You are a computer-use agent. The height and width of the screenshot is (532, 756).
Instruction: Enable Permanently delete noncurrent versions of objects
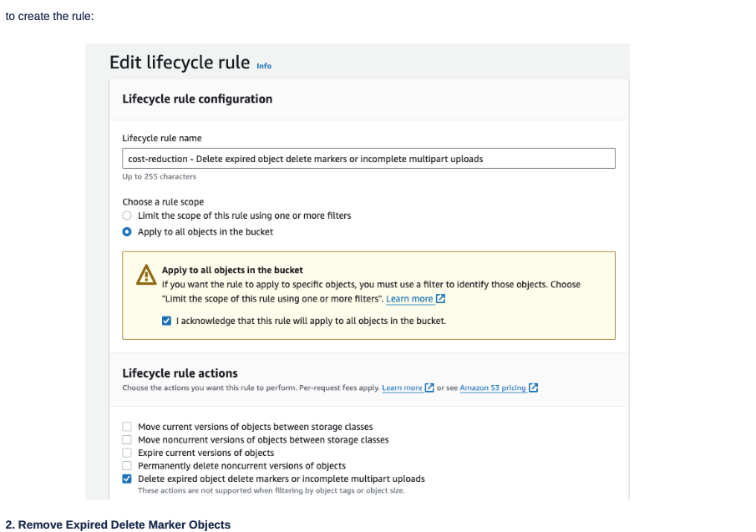(x=127, y=466)
